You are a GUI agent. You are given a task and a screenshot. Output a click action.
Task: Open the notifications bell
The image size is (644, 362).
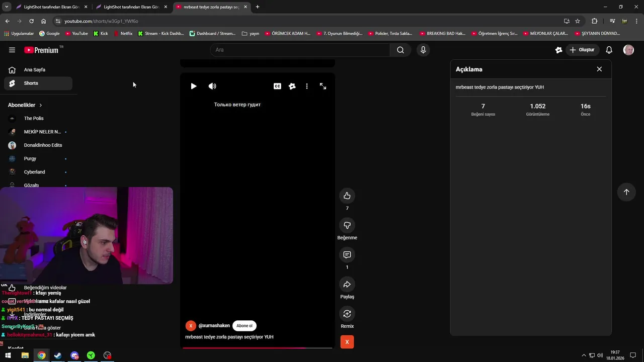click(609, 50)
